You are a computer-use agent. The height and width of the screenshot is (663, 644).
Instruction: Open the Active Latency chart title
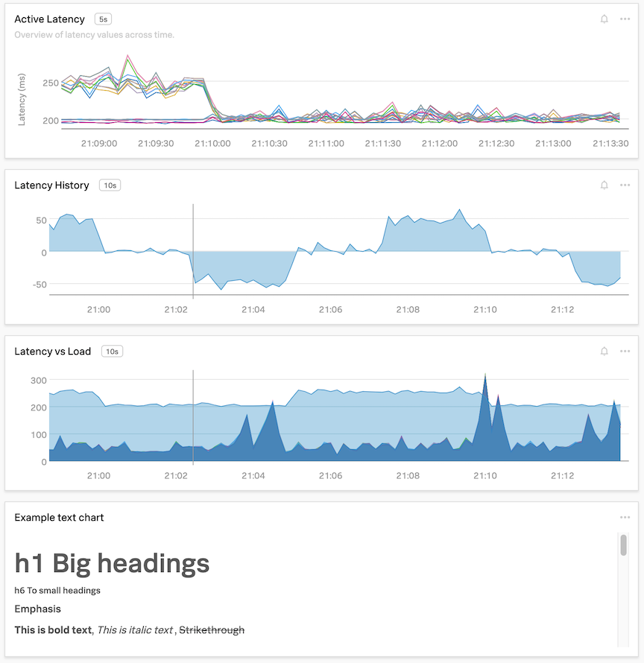click(49, 19)
